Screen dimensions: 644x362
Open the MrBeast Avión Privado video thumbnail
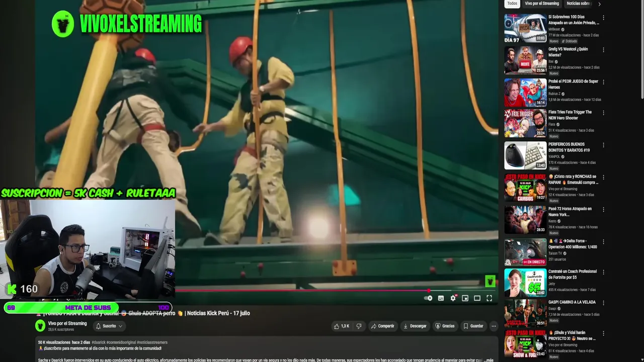click(525, 29)
